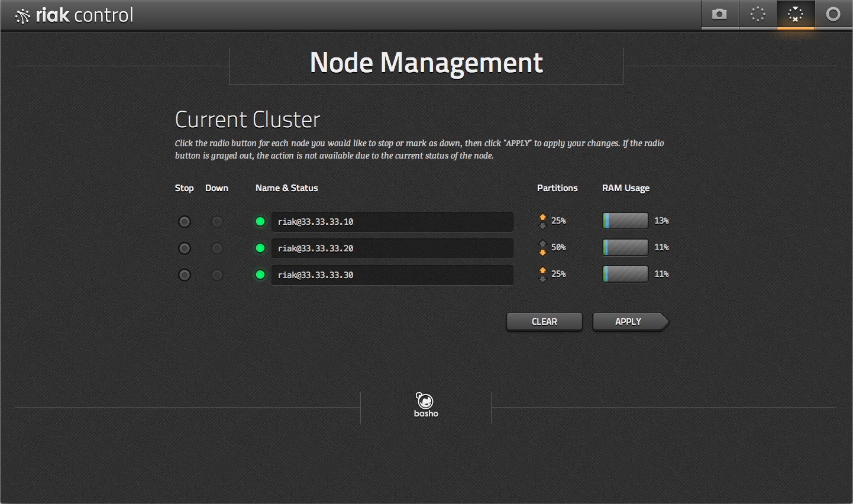Click the riak control logo
Viewport: 853px width, 504px height.
(75, 15)
